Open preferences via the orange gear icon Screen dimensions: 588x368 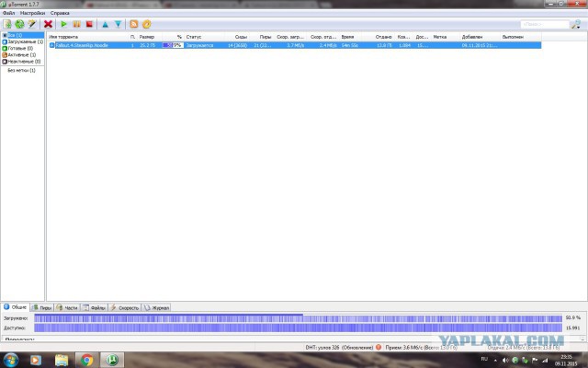(147, 24)
